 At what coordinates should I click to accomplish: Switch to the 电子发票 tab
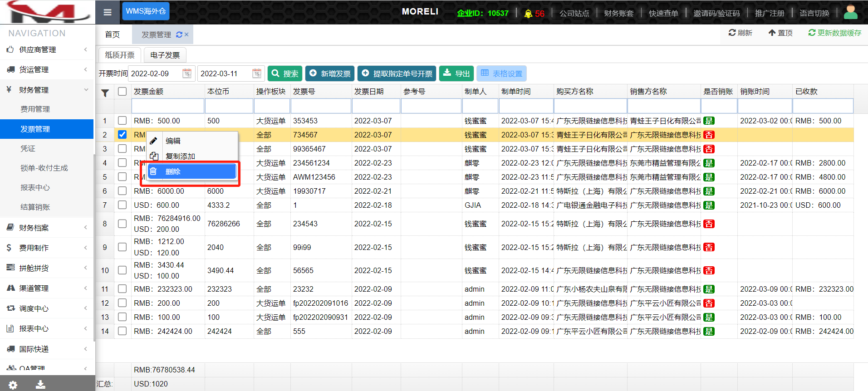tap(165, 55)
